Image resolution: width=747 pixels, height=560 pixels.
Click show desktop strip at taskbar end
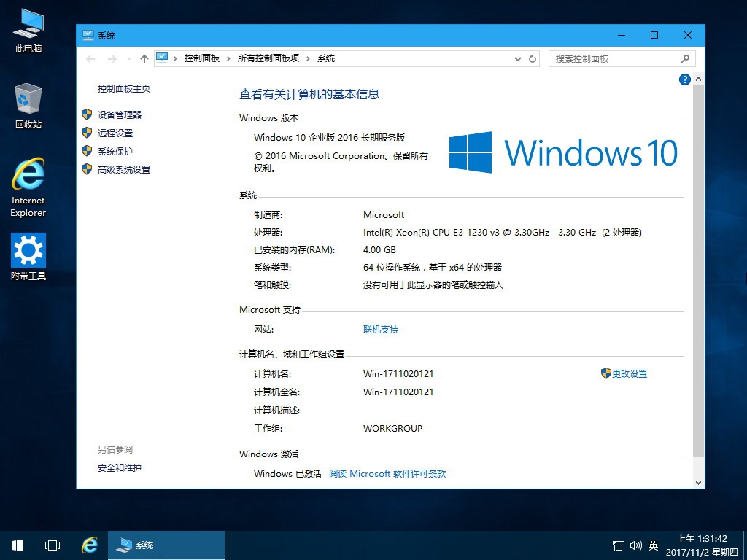pyautogui.click(x=745, y=545)
